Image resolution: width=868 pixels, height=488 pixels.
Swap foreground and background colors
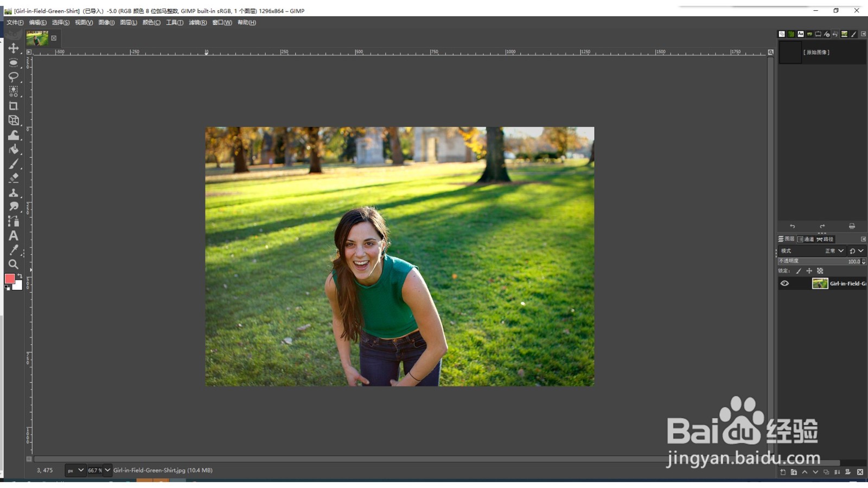tap(20, 276)
